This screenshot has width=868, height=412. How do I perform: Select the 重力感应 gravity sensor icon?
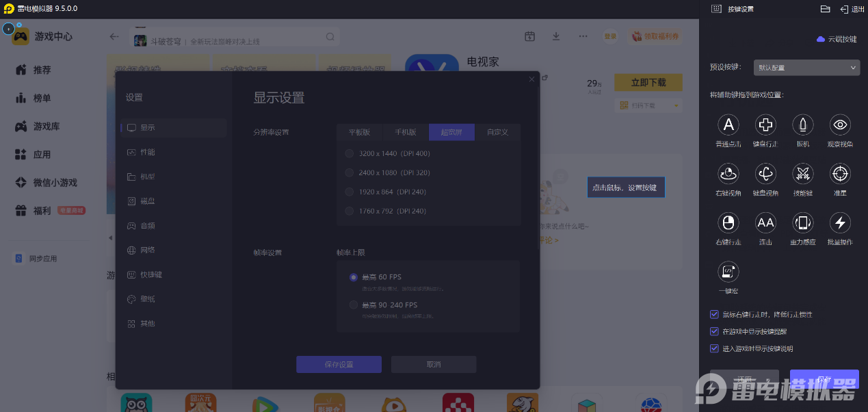(802, 222)
